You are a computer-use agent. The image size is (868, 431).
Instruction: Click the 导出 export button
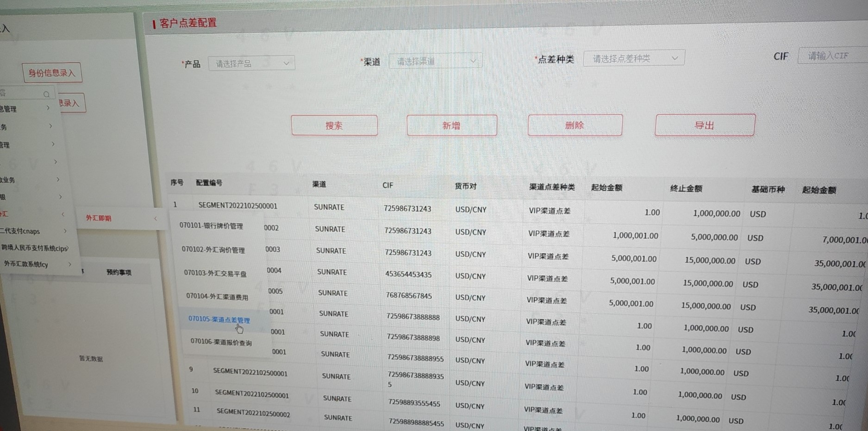tap(705, 125)
